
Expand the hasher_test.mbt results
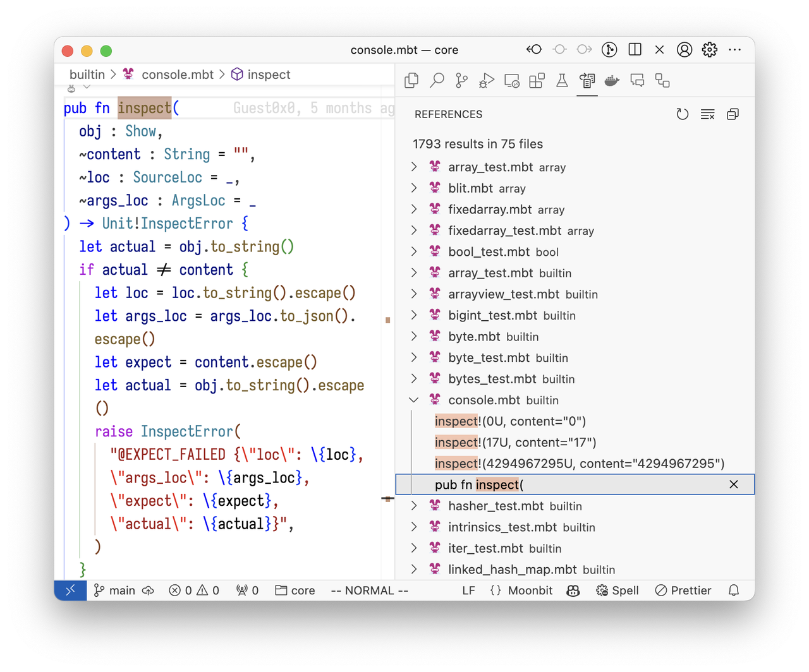click(x=414, y=506)
